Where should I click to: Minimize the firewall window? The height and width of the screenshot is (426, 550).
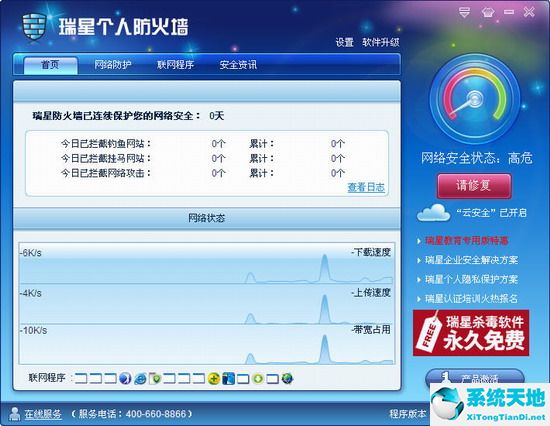[x=509, y=12]
